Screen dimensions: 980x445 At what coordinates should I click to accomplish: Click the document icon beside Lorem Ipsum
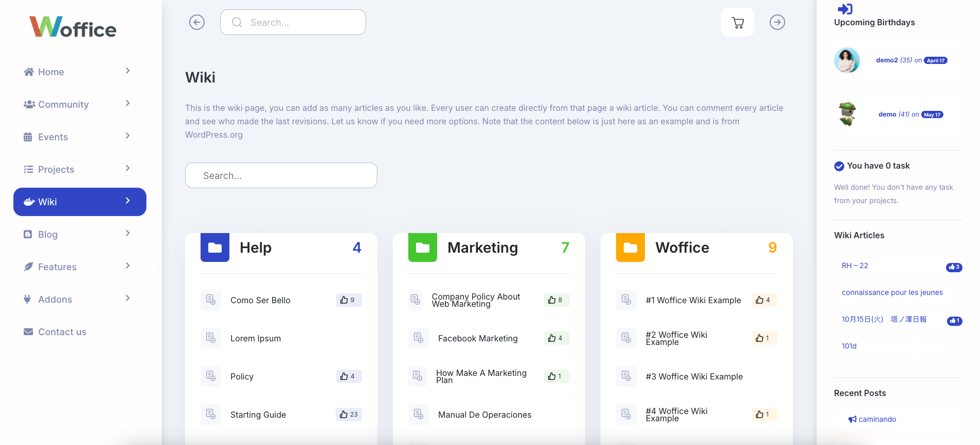pos(211,338)
